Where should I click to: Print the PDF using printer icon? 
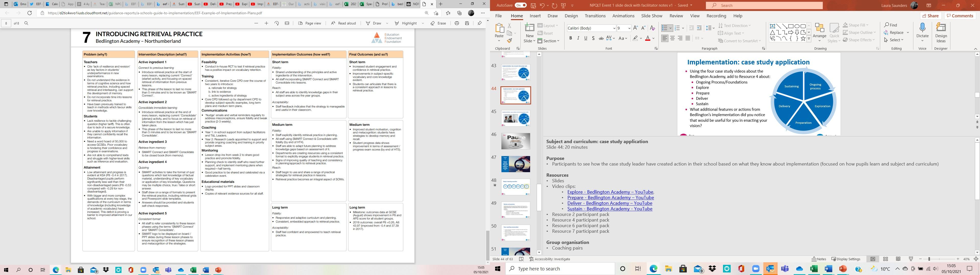pos(457,23)
